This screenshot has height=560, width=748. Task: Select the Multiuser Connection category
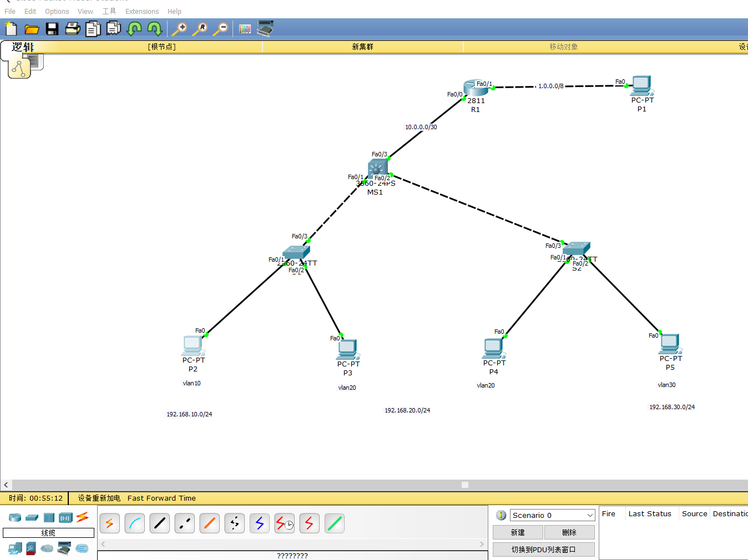point(82,548)
